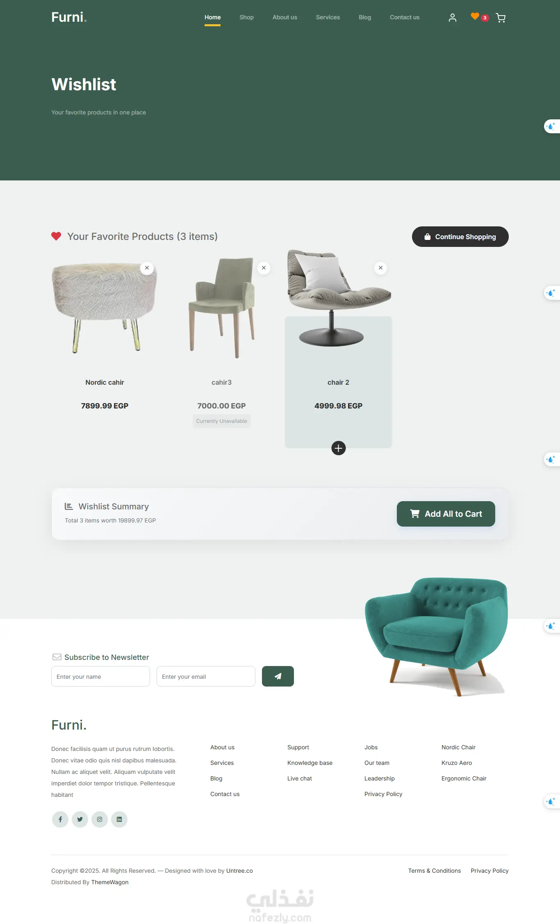
Task: Focus the Enter your name field
Action: tap(100, 676)
